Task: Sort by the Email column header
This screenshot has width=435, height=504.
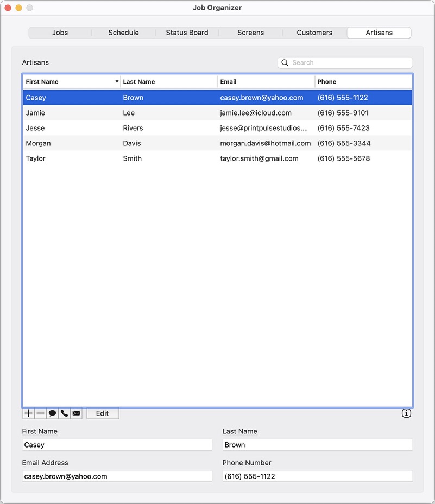Action: 266,82
